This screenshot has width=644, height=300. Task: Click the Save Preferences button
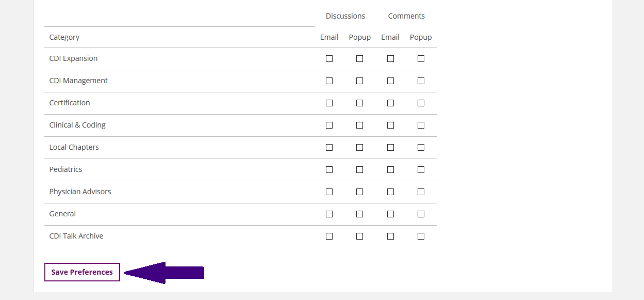(82, 272)
